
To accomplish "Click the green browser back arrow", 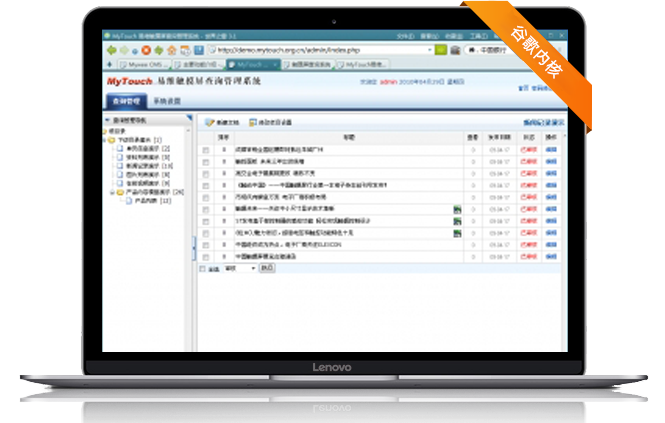I will (x=112, y=50).
